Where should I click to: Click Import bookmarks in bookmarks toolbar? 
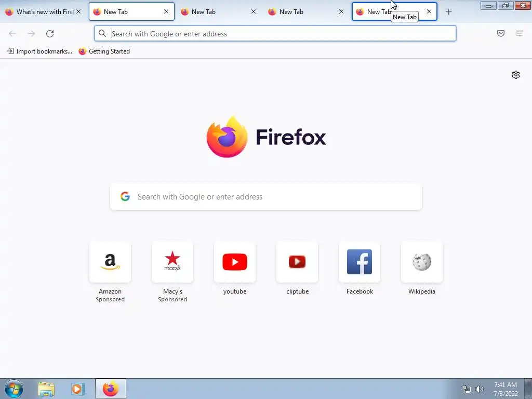(x=39, y=51)
